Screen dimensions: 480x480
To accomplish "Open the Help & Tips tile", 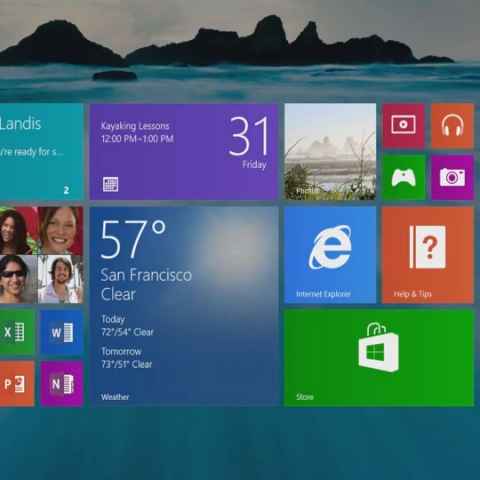I will click(428, 255).
